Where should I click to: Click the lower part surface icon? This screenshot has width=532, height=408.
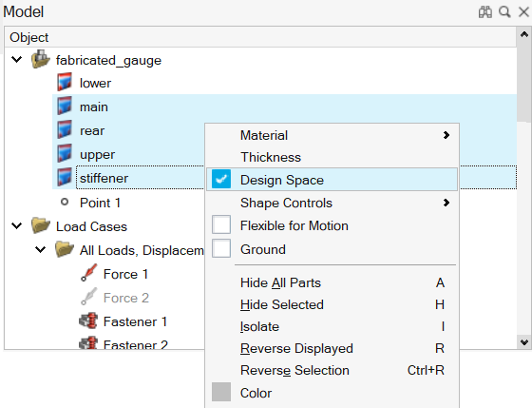point(65,82)
